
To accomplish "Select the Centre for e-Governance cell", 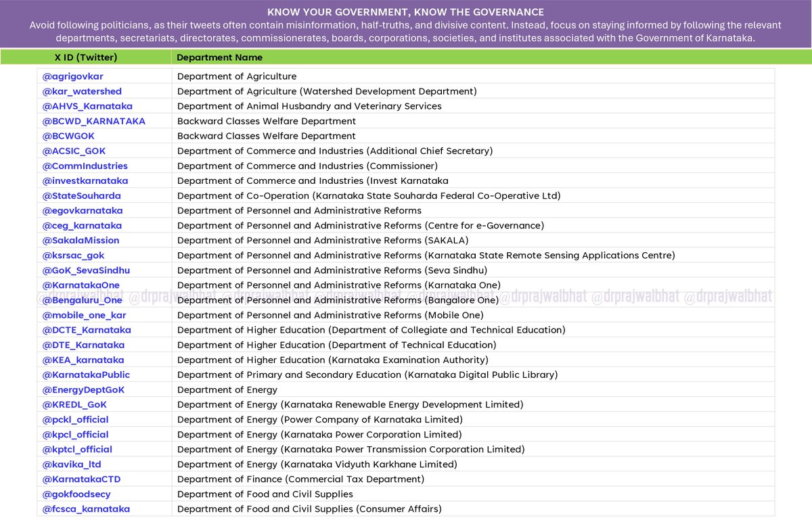I will (x=473, y=225).
